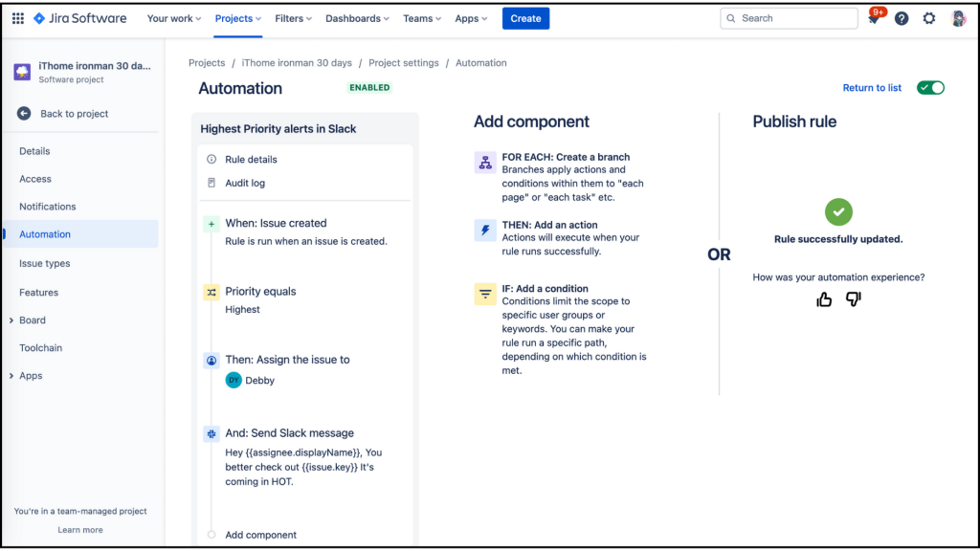
Task: Open the Dashboards dropdown menu
Action: (x=357, y=19)
